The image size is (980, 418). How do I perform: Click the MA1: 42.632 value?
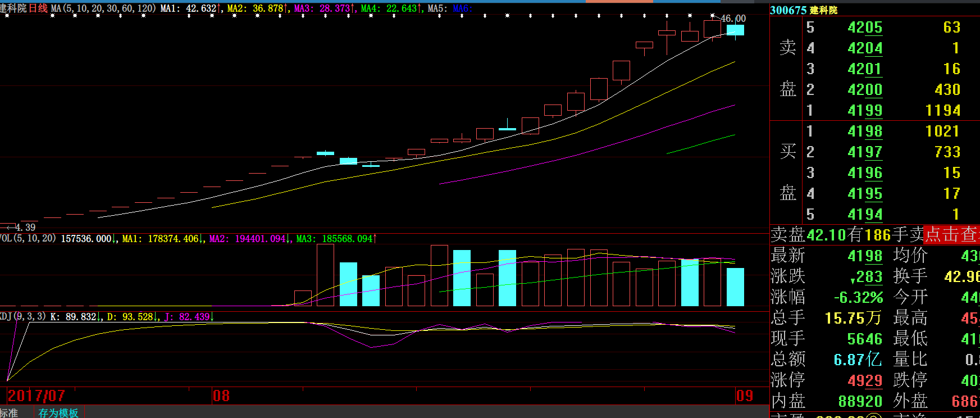[191, 8]
